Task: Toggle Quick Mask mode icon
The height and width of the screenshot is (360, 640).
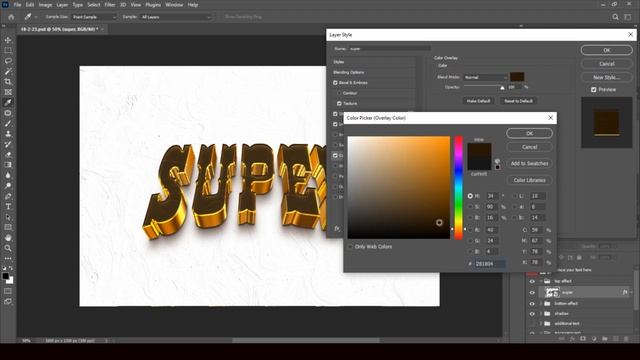Action: [8, 291]
